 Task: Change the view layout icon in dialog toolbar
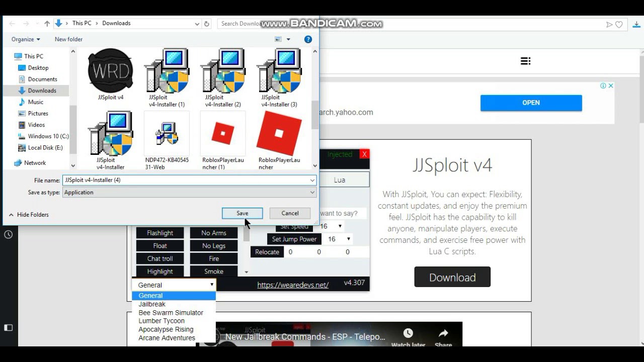click(278, 39)
